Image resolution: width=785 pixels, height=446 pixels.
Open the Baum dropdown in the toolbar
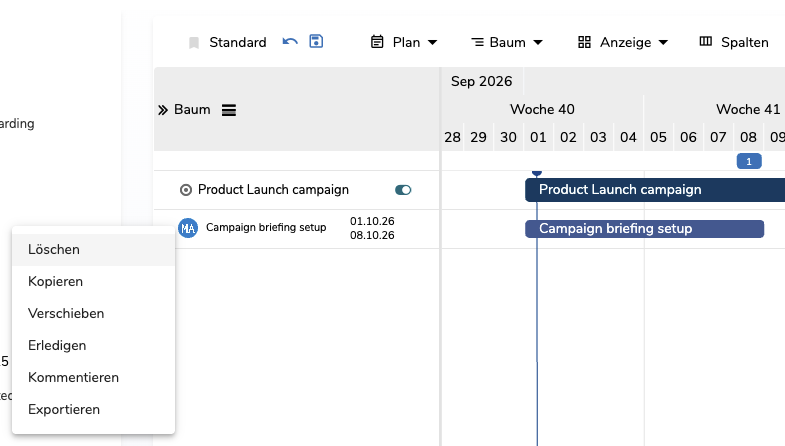[x=507, y=43]
